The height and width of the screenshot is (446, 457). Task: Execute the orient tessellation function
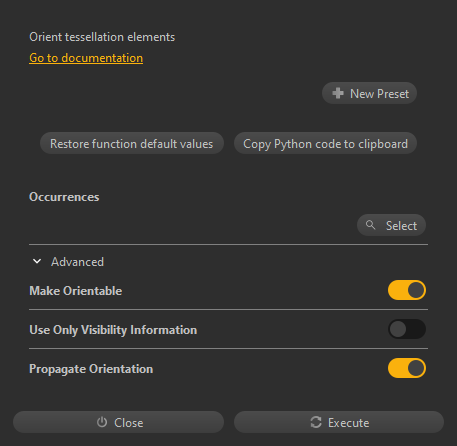(x=339, y=422)
